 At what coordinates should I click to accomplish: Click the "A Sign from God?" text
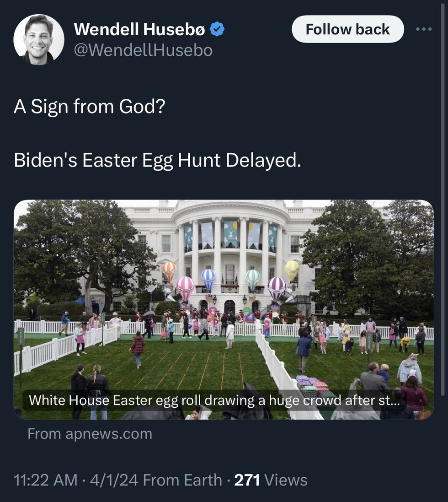tap(89, 107)
